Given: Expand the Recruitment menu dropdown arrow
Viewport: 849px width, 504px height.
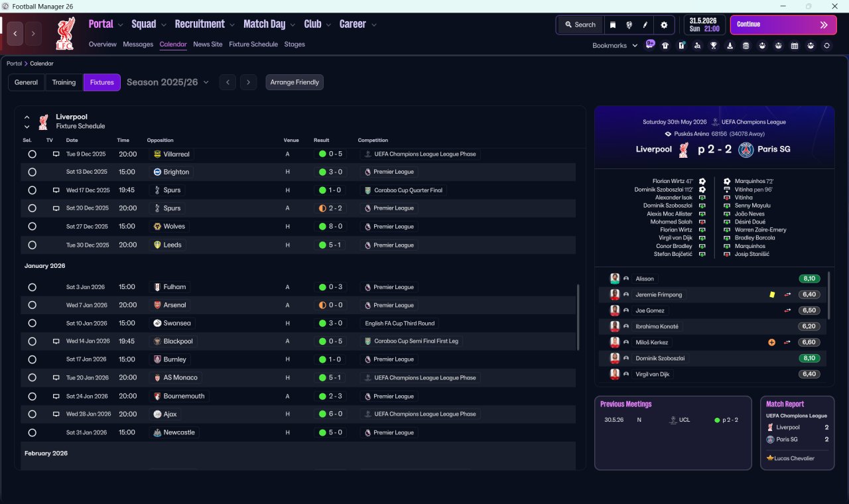Looking at the screenshot, I should click(x=232, y=25).
